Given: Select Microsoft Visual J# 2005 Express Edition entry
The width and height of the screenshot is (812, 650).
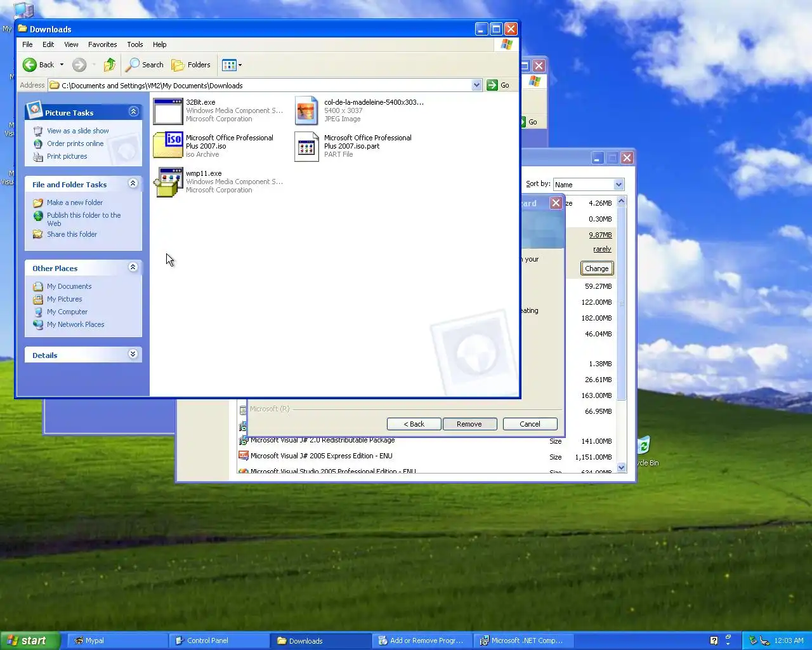Looking at the screenshot, I should coord(425,456).
